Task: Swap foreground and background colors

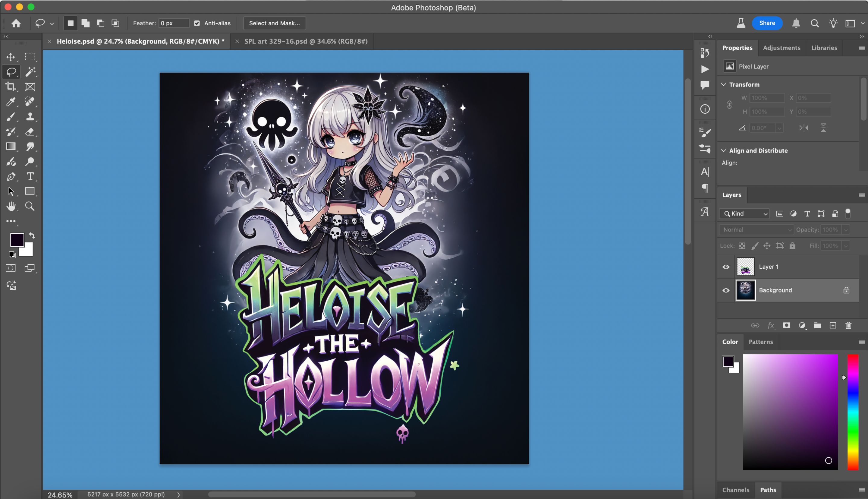Action: pos(32,235)
